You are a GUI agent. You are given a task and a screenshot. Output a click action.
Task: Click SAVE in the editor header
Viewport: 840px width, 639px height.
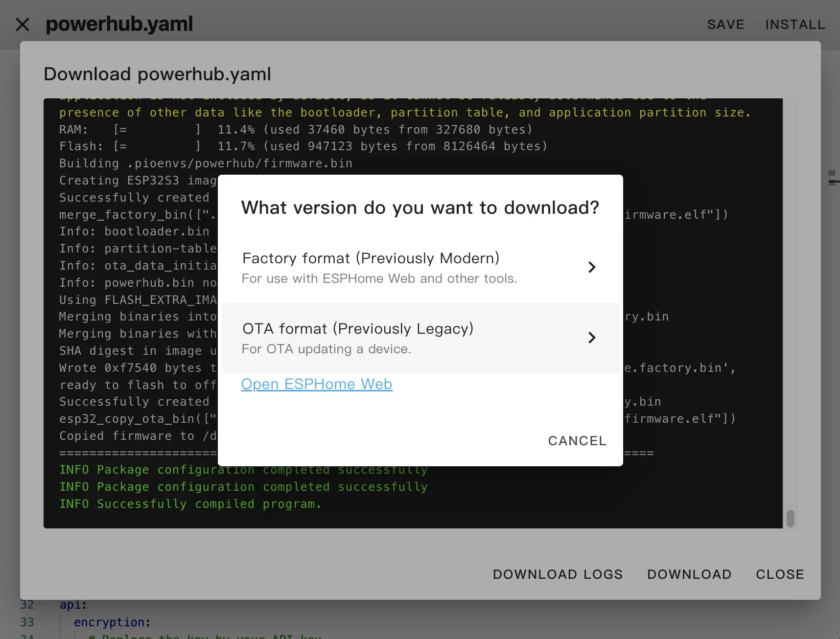click(x=725, y=24)
